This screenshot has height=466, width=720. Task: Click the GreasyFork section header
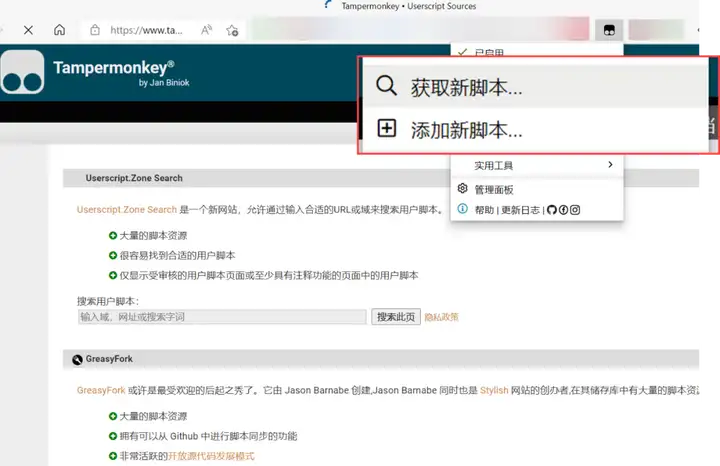pos(381,359)
